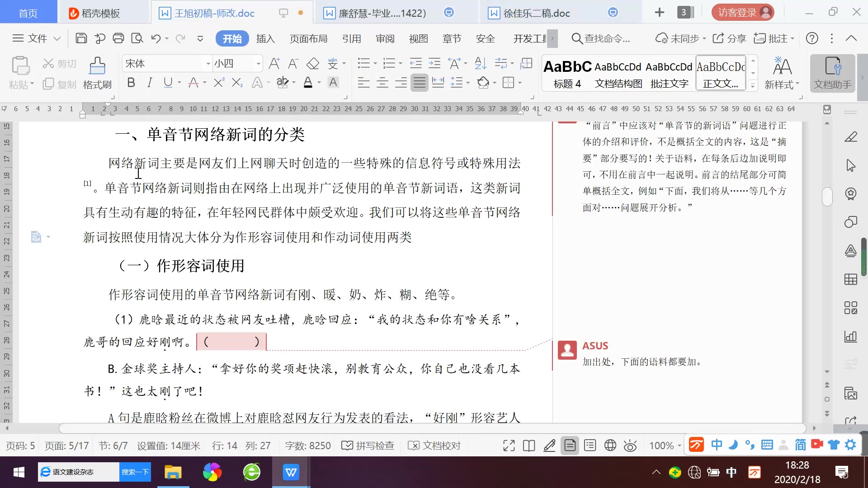Viewport: 868px width, 488px height.
Task: Enable night mode via the moon icon
Action: click(x=733, y=446)
